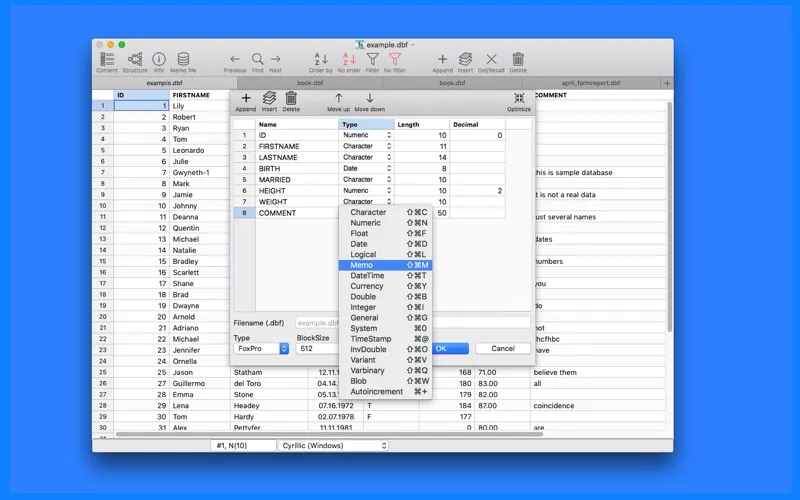Choose Memo in the type menu
The height and width of the screenshot is (500, 800).
click(x=386, y=265)
